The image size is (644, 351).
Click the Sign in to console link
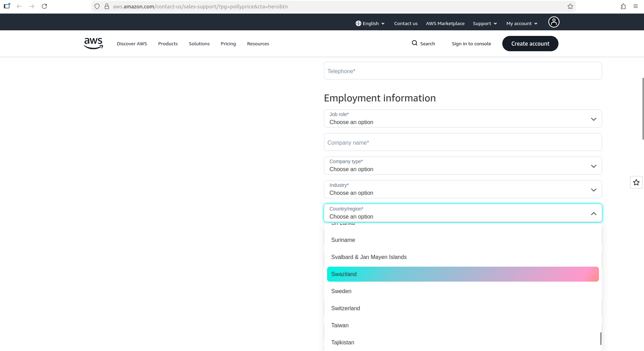pos(471,44)
